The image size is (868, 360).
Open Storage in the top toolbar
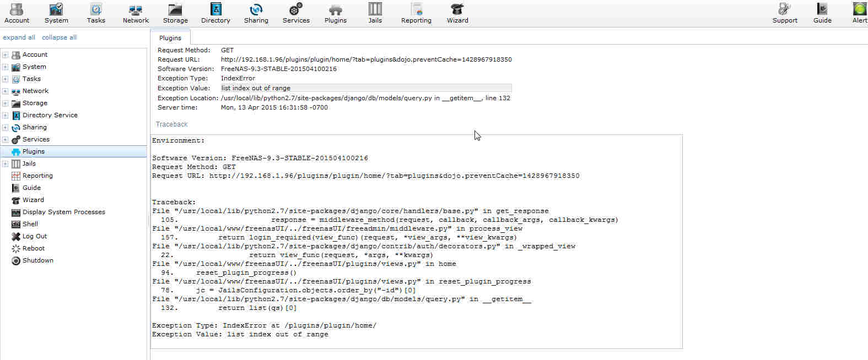pos(175,13)
